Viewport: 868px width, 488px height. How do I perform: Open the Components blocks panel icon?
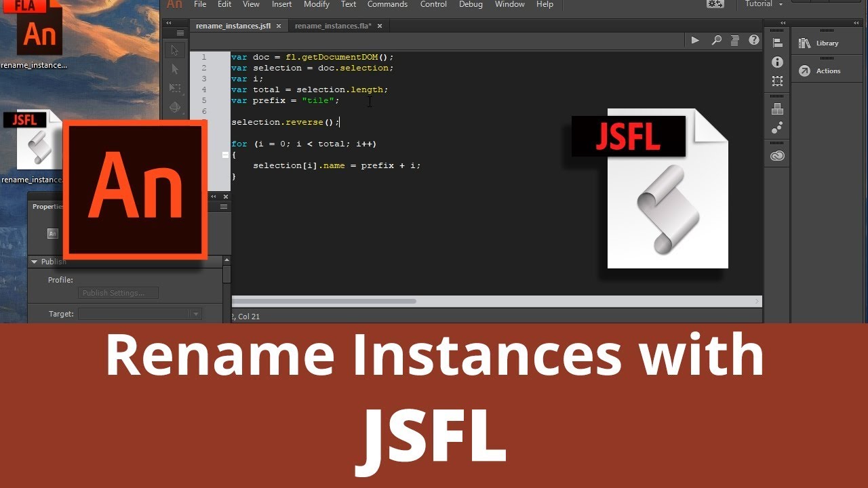[777, 108]
